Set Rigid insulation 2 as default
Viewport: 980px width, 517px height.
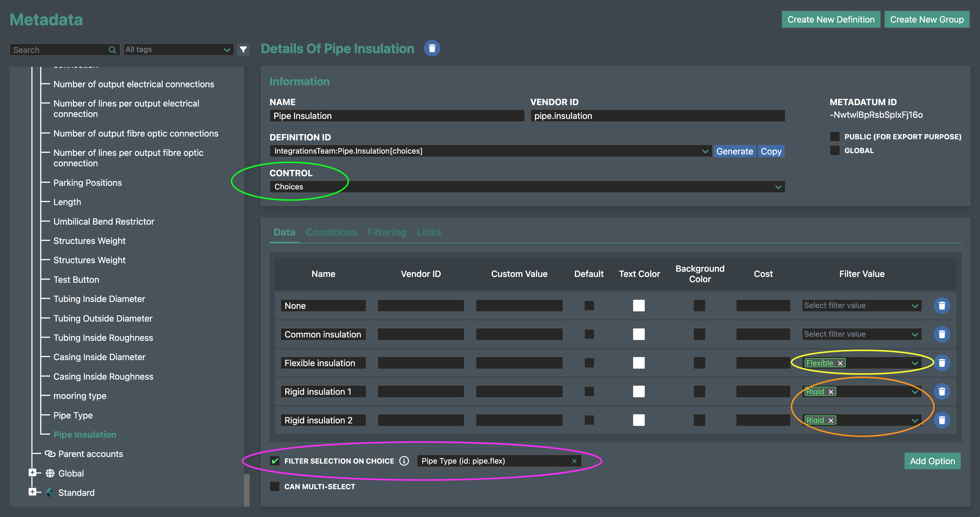589,420
